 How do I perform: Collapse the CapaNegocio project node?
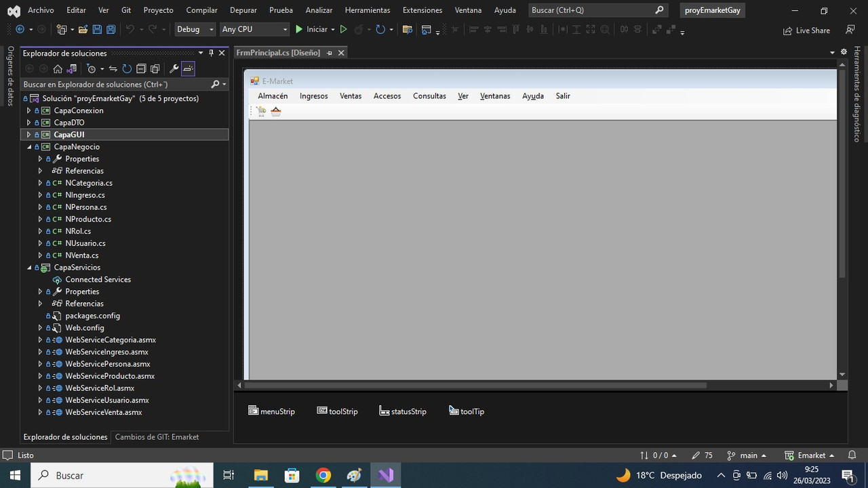point(29,147)
